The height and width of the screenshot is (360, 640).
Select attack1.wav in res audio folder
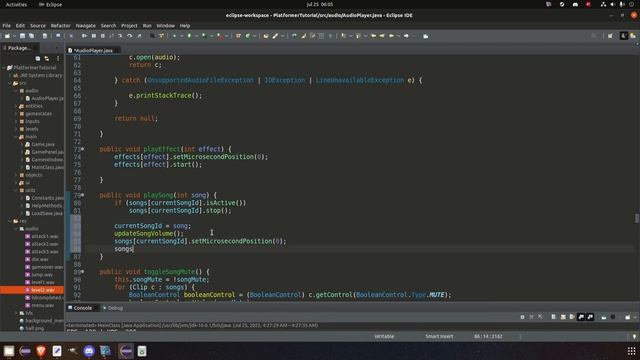coord(42,236)
